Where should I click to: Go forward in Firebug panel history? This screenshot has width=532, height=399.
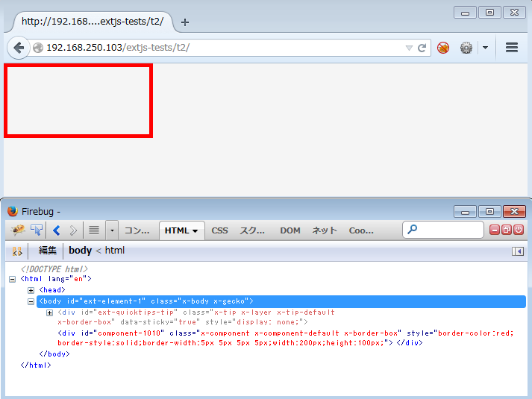[73, 230]
